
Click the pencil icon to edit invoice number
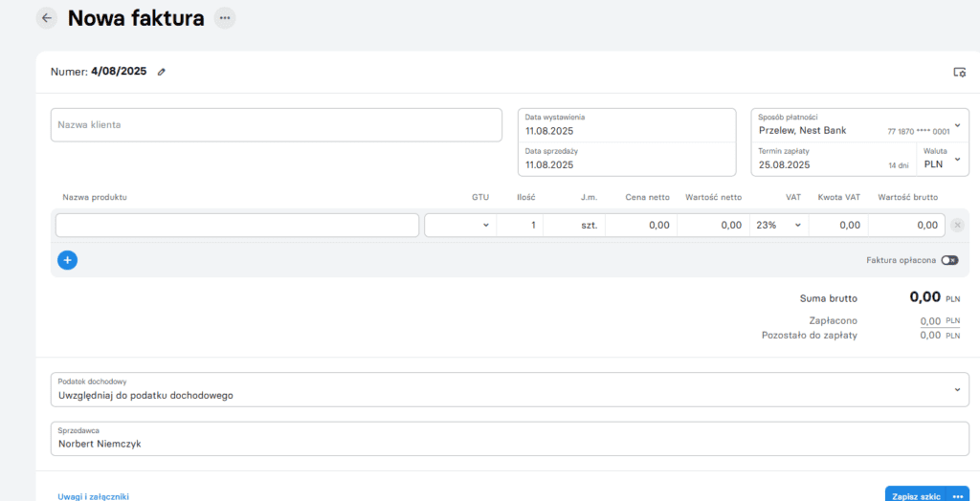(x=162, y=72)
